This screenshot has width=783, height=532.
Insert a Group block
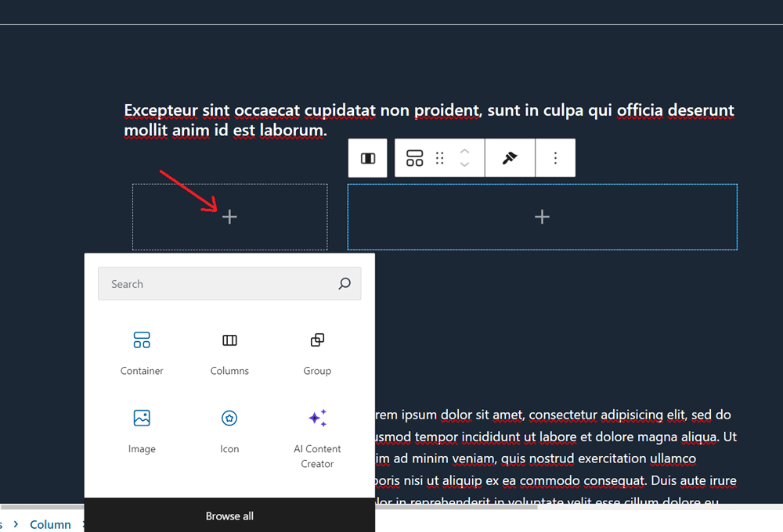tap(317, 352)
